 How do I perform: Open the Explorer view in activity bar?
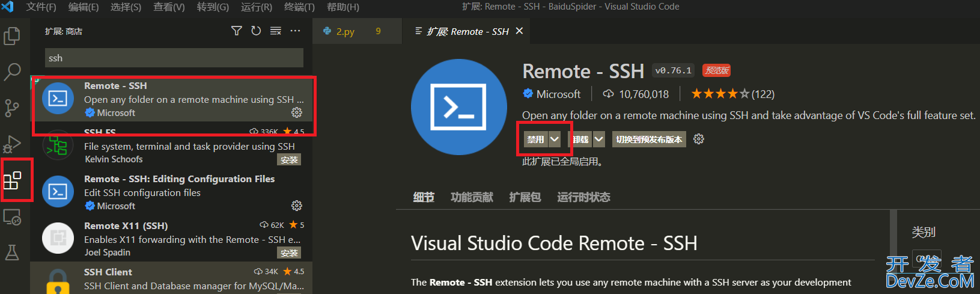[x=12, y=36]
